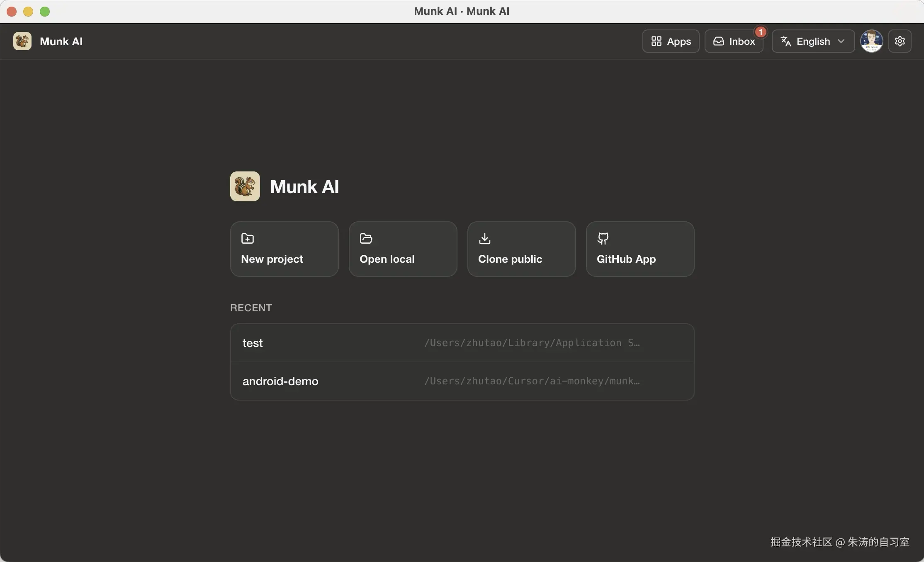Open the android-demo recent project
Screen dimensions: 924x562
click(462, 381)
